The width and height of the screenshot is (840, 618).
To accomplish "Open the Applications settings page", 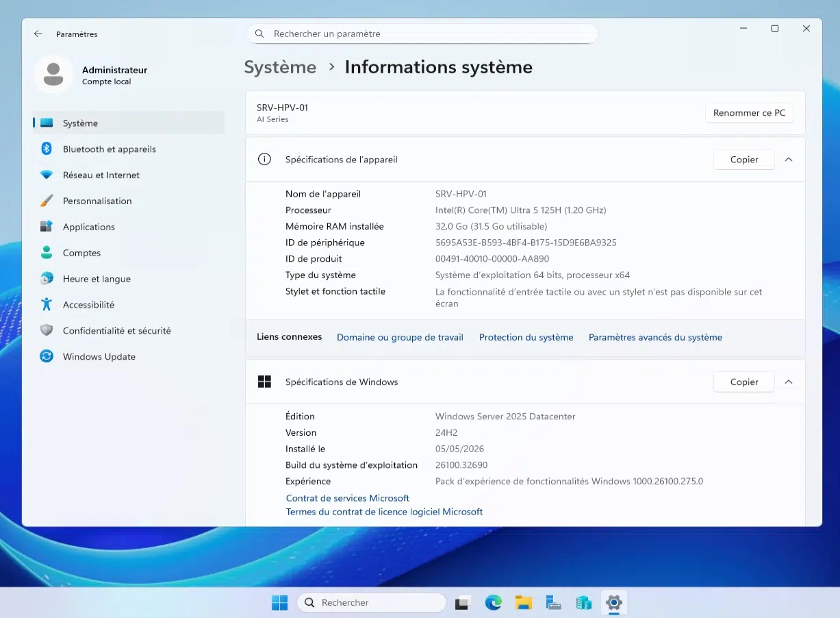I will pos(129,227).
